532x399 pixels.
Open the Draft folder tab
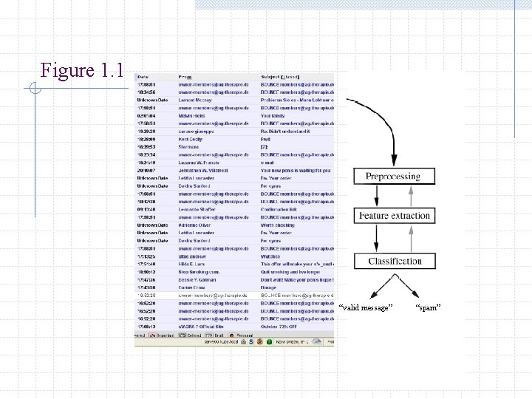pos(219,335)
